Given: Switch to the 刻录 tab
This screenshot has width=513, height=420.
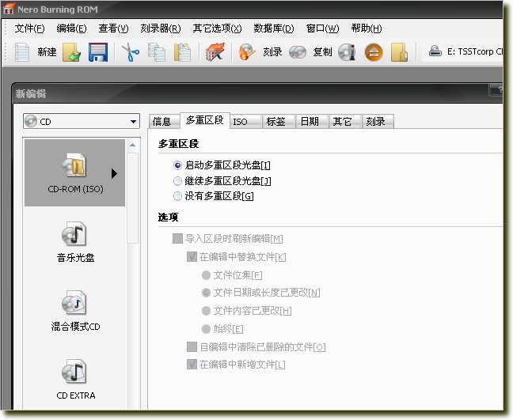Looking at the screenshot, I should click(x=378, y=122).
